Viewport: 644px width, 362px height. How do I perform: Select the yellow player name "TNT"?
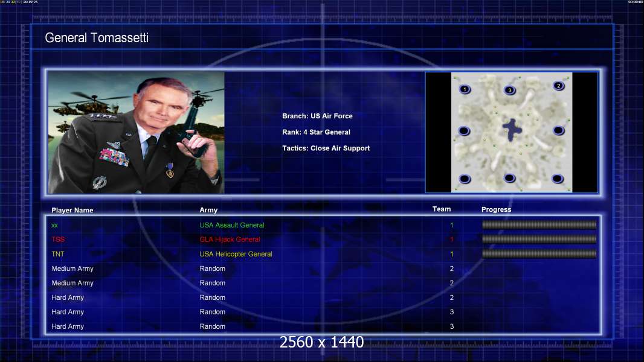(58, 254)
